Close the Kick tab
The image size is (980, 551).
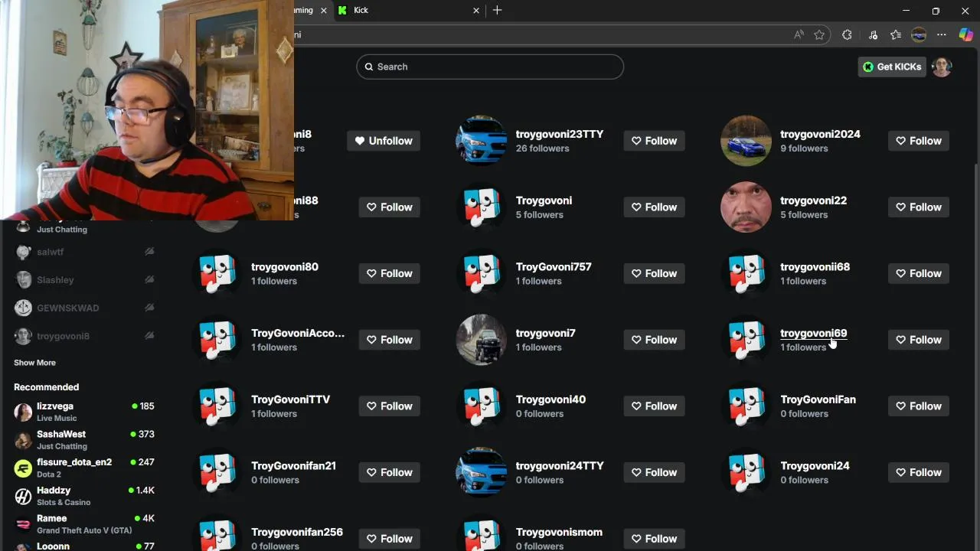coord(476,10)
